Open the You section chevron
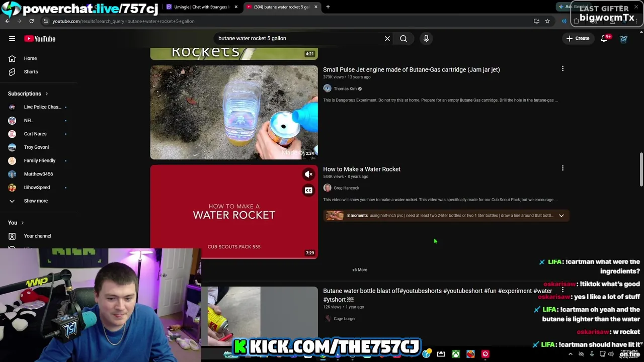644x362 pixels. (x=22, y=223)
